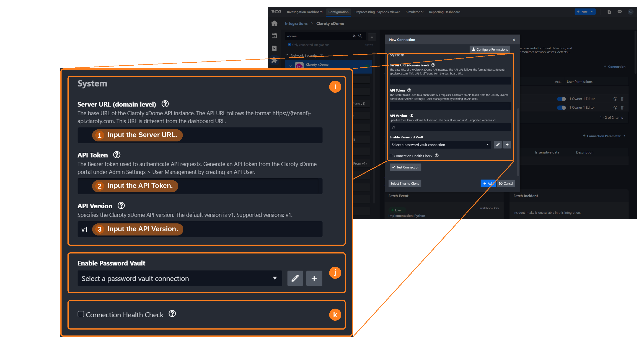Click the API Version help icon in the New Connection dialog
The height and width of the screenshot is (348, 644).
[x=411, y=115]
